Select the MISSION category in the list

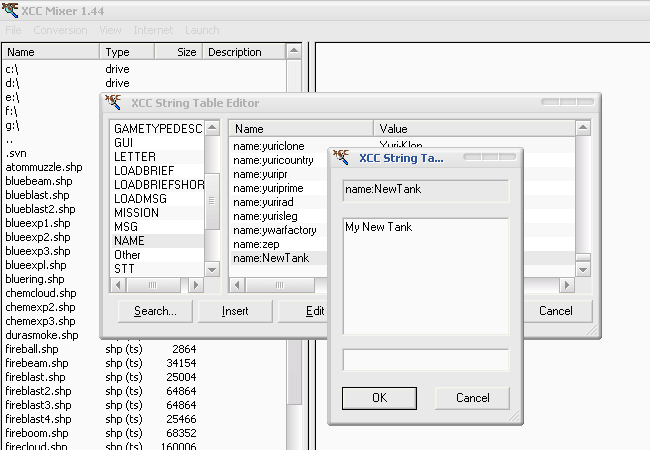136,213
